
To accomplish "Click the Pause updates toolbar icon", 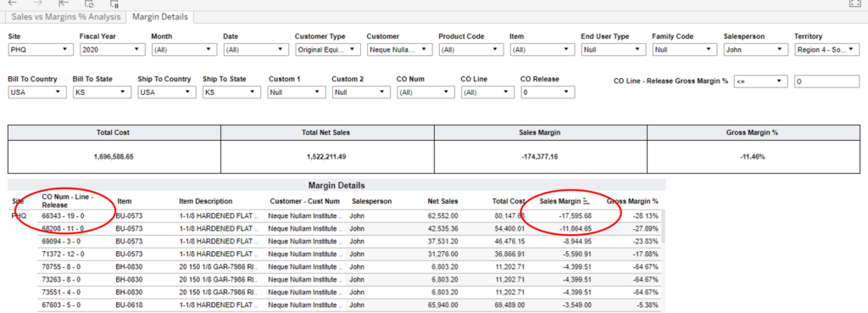I will [x=114, y=3].
